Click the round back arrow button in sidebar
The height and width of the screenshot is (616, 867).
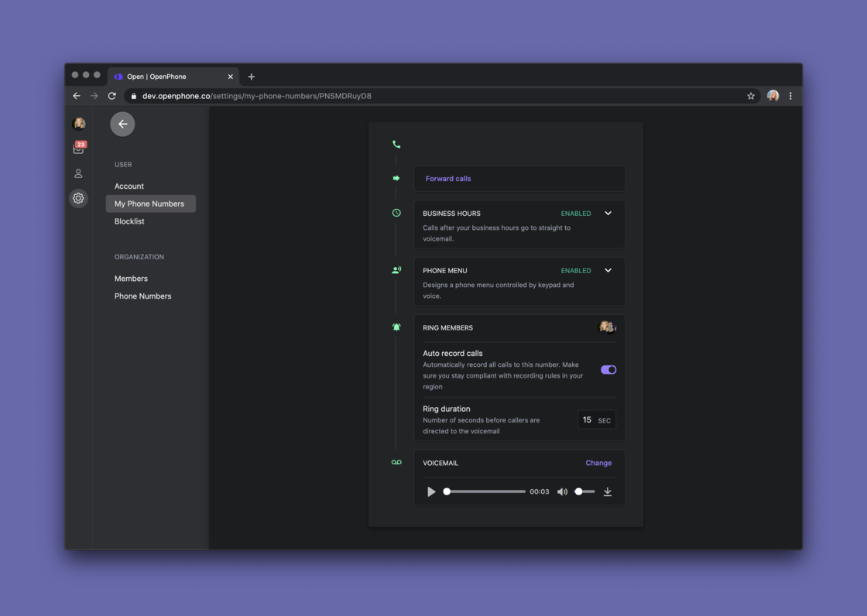tap(122, 124)
